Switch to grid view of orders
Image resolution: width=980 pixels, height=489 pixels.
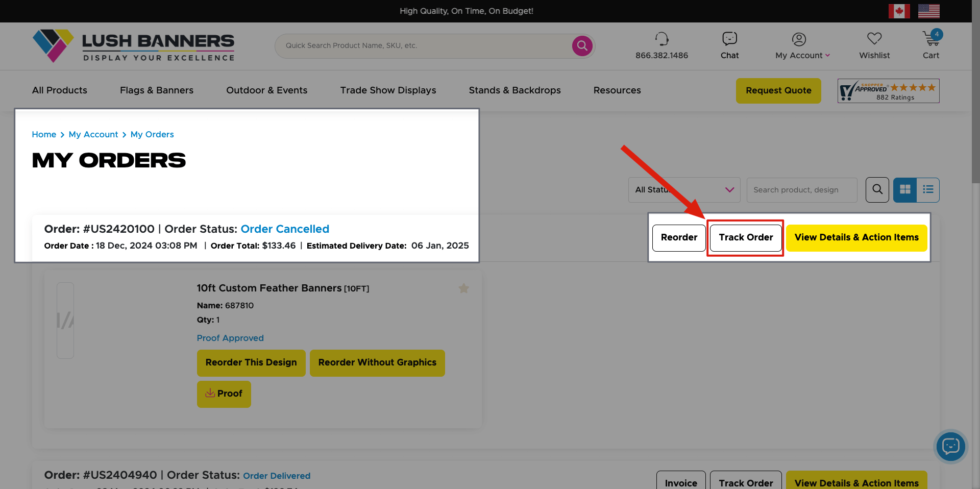click(x=905, y=190)
